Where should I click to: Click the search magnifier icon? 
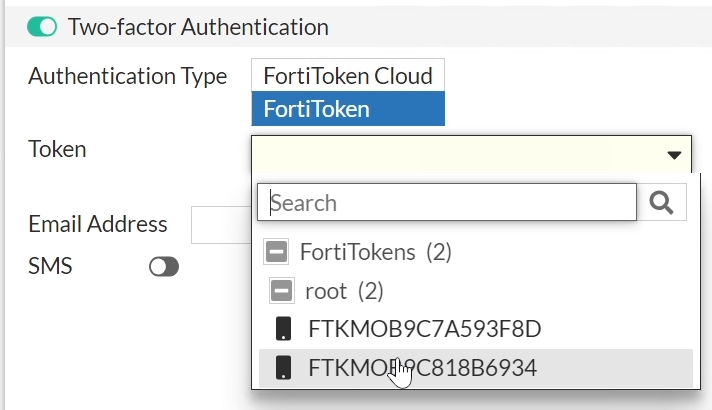(x=662, y=203)
